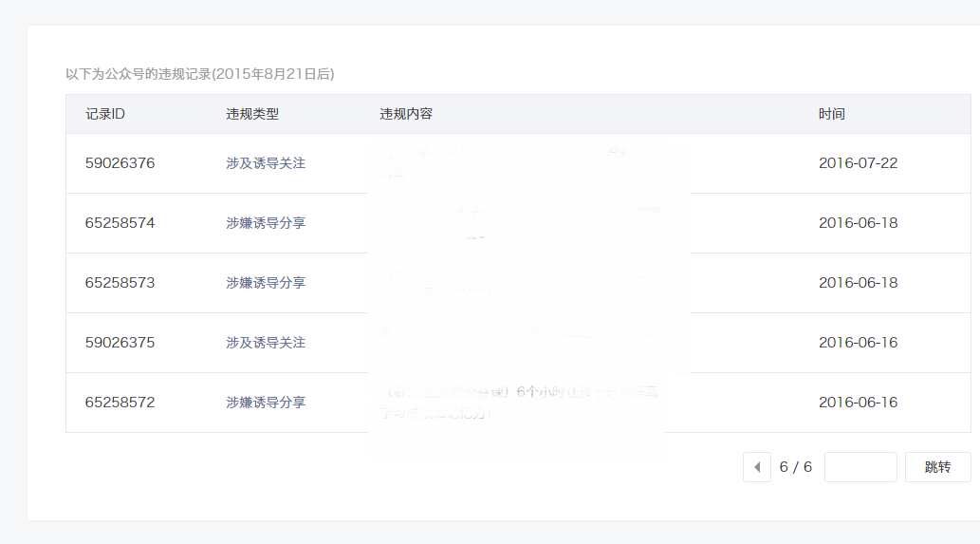980x544 pixels.
Task: Select record ID 65258573
Action: (x=120, y=283)
